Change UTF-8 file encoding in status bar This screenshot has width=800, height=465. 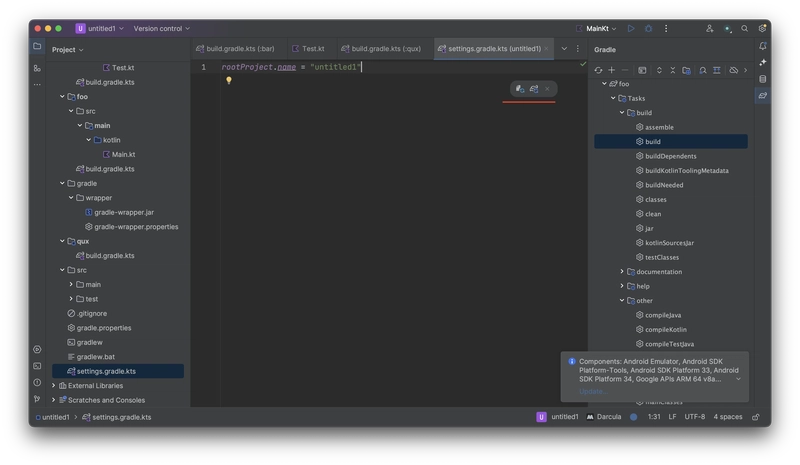click(x=694, y=417)
